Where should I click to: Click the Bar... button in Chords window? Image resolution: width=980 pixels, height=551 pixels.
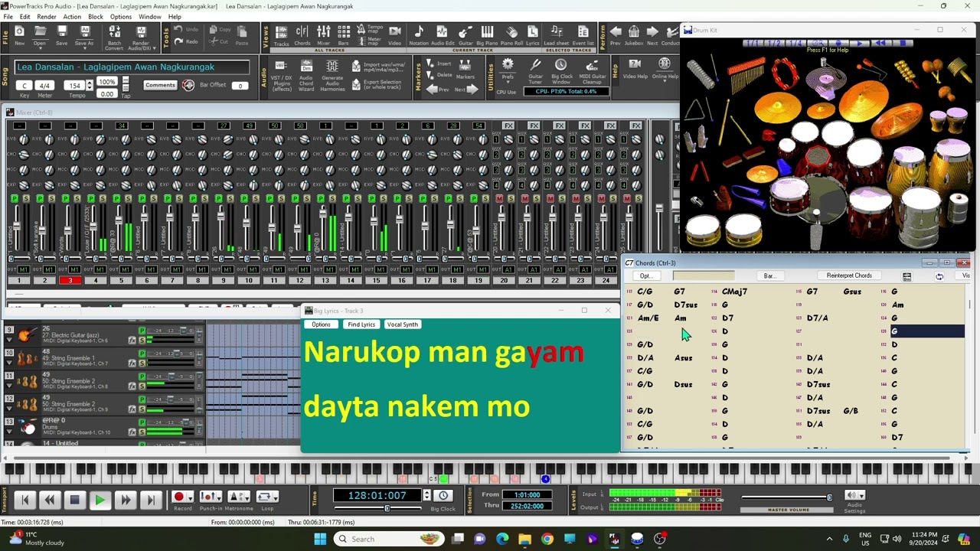769,275
